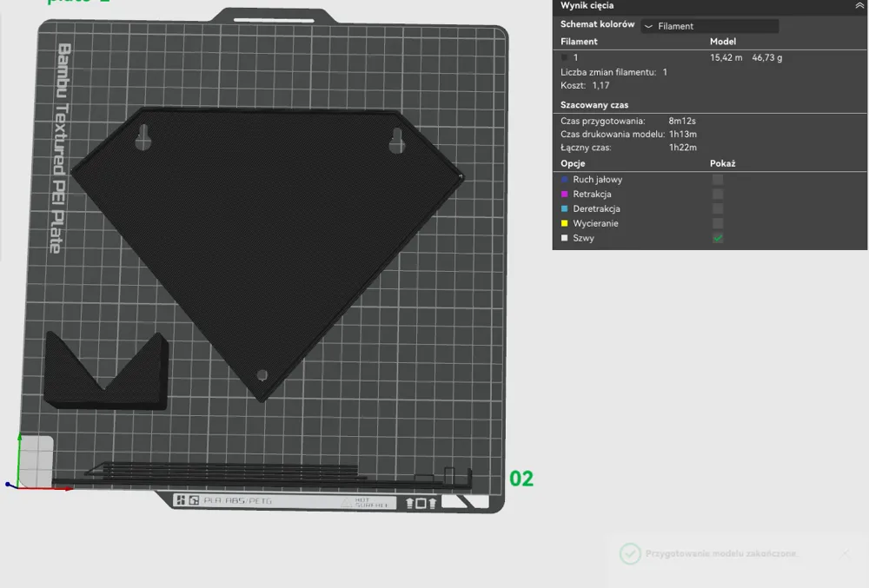Screen dimensions: 869x588
Task: Click the green 02 plate number label
Action: coord(521,479)
